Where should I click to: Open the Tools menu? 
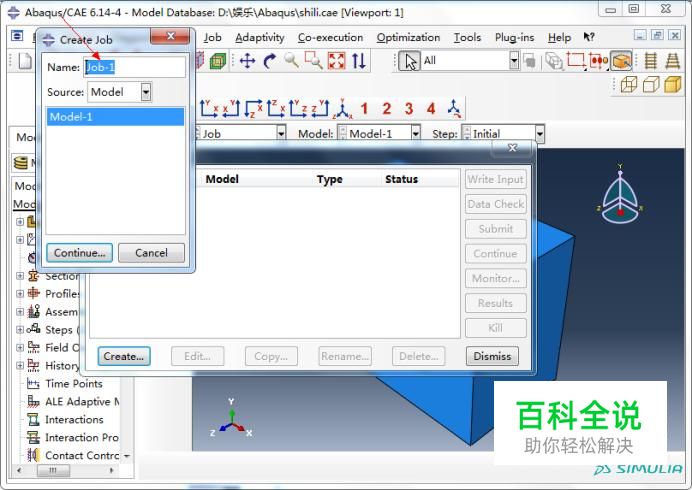pos(467,38)
